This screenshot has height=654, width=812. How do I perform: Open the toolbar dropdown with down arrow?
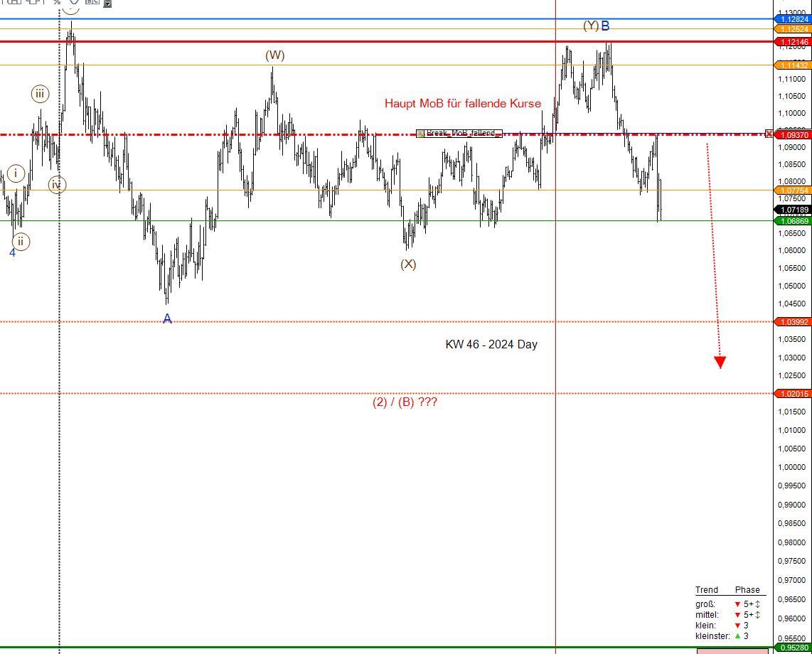(108, 4)
